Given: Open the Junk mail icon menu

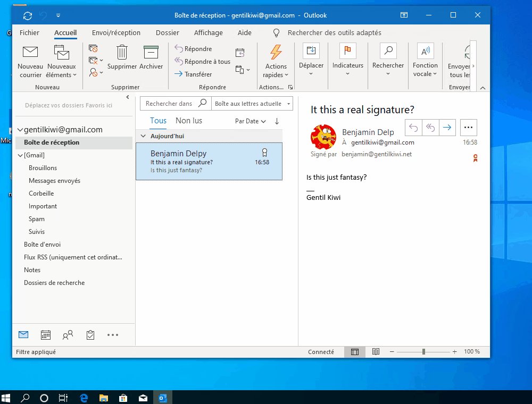Looking at the screenshot, I should 95,72.
